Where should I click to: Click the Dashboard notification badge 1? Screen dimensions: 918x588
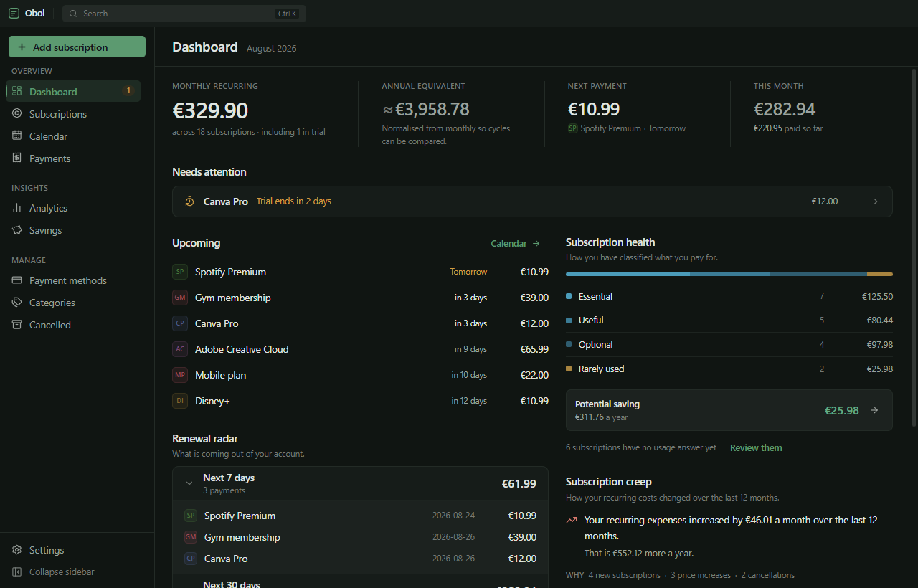coord(128,91)
